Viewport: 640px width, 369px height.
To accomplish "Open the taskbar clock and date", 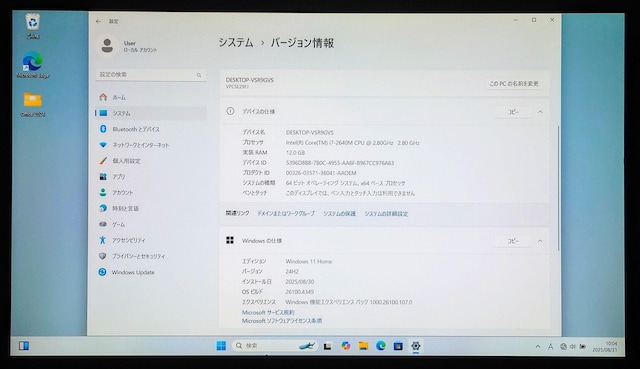I will point(605,347).
